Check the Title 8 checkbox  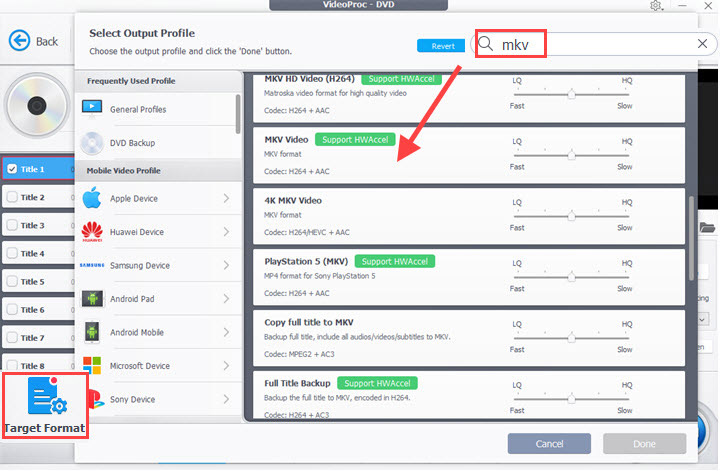point(12,365)
